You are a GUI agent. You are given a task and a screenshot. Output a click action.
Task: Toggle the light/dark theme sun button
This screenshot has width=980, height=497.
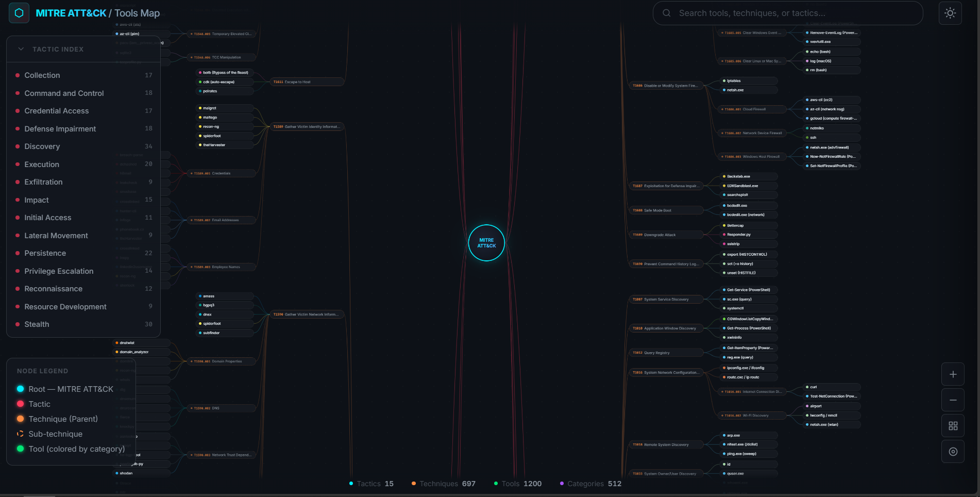point(950,13)
